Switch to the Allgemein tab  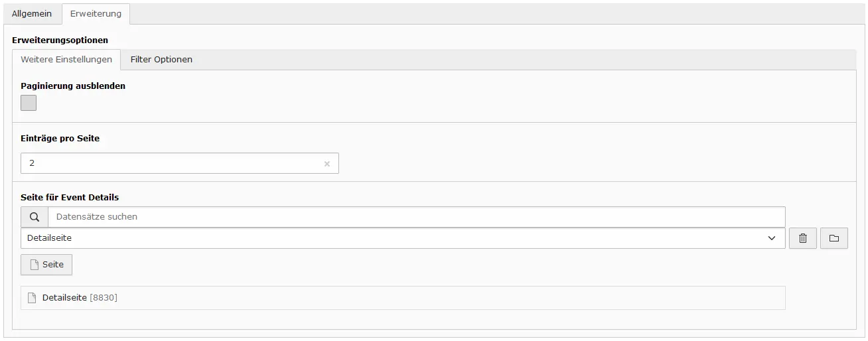[32, 13]
